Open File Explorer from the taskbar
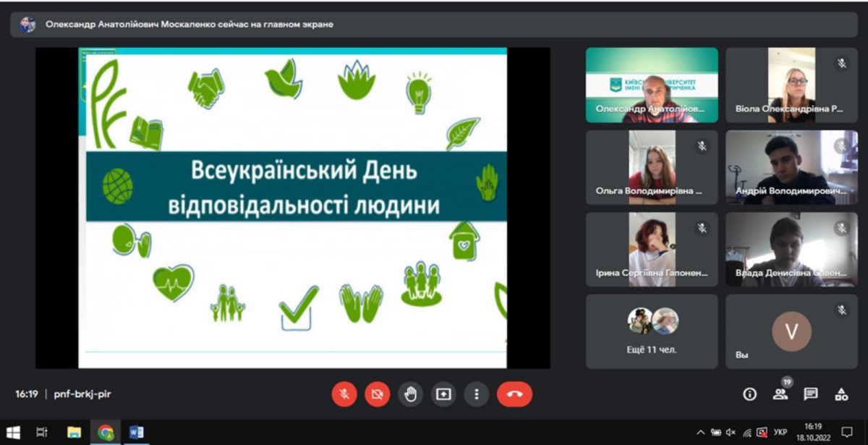The height and width of the screenshot is (445, 868). 74,432
